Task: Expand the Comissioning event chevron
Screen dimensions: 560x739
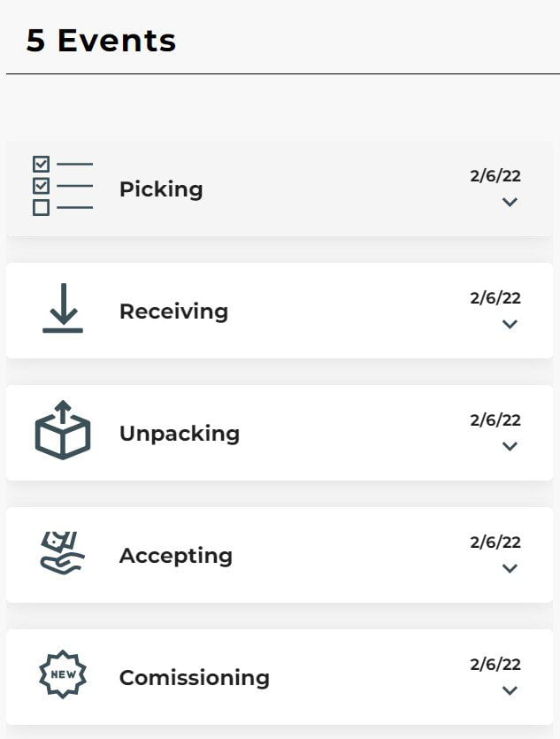Action: pos(510,690)
